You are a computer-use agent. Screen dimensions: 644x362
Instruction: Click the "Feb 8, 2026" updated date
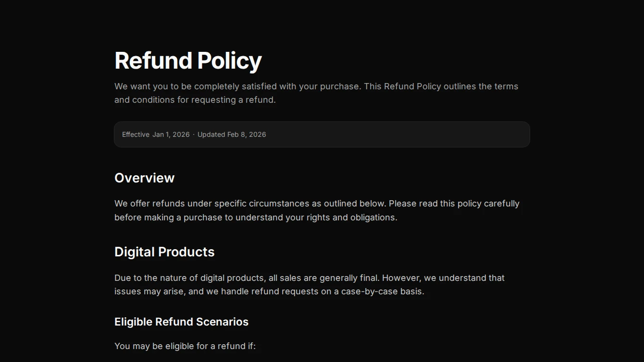click(x=247, y=134)
